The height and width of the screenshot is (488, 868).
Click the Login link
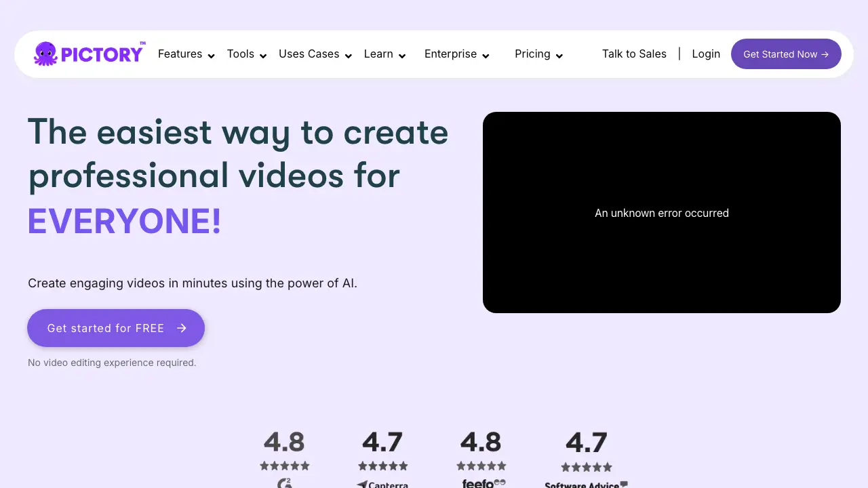point(706,54)
